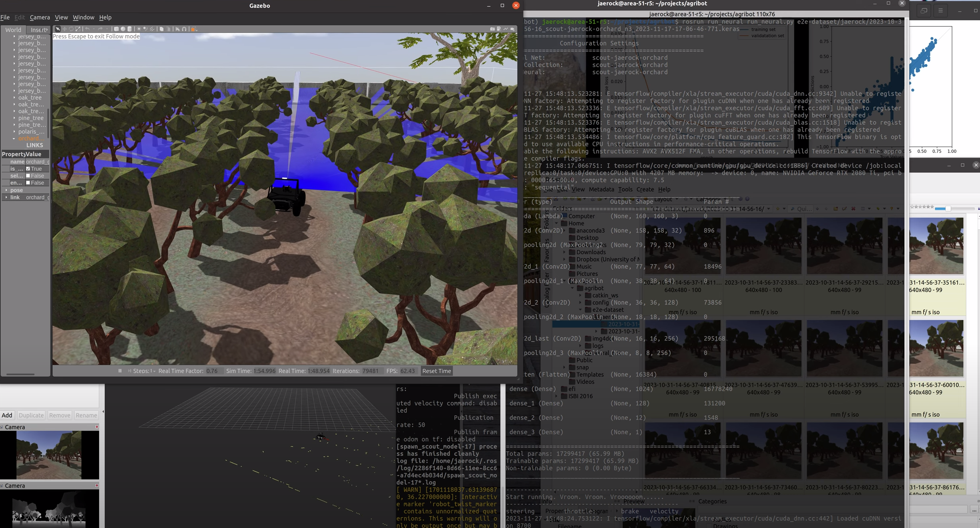Toggle the enable_wind False checkbox

(x=28, y=183)
